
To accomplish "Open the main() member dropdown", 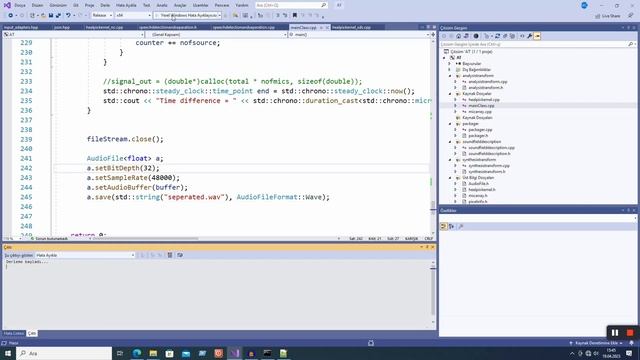I will (x=359, y=35).
